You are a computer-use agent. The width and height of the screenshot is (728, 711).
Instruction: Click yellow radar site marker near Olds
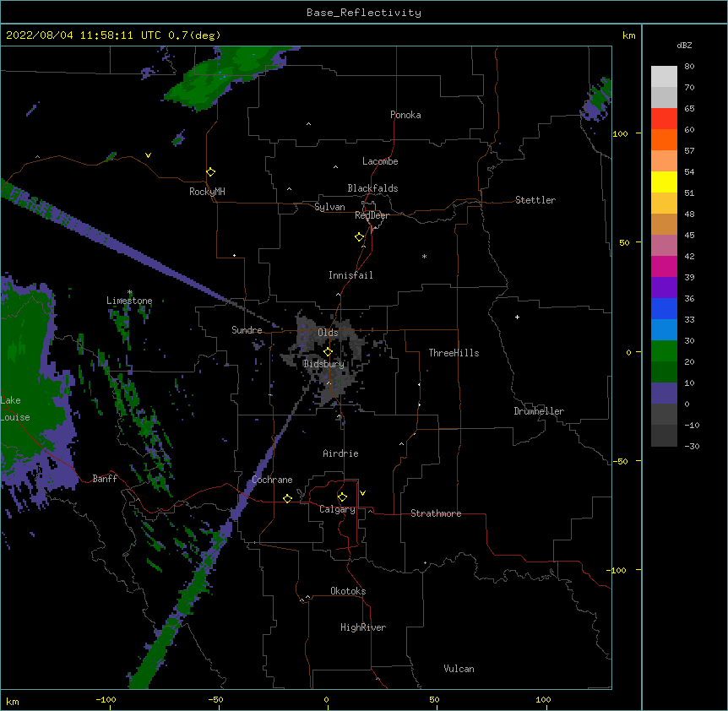[x=328, y=351]
